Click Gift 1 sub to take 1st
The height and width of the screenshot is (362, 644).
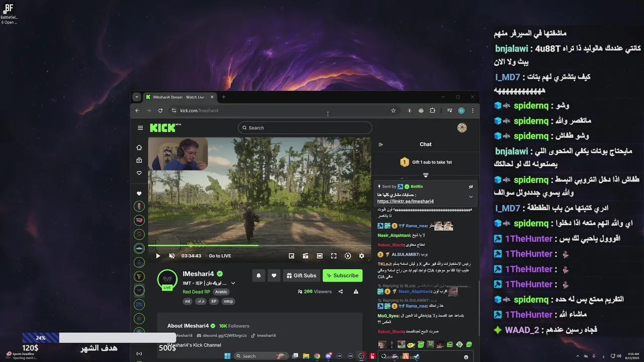426,162
